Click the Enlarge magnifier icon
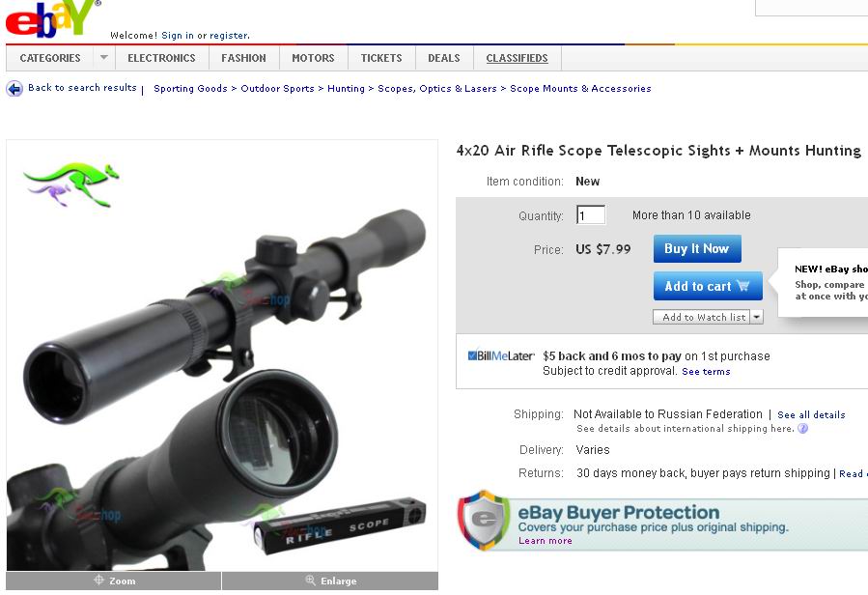This screenshot has width=868, height=595. [311, 581]
